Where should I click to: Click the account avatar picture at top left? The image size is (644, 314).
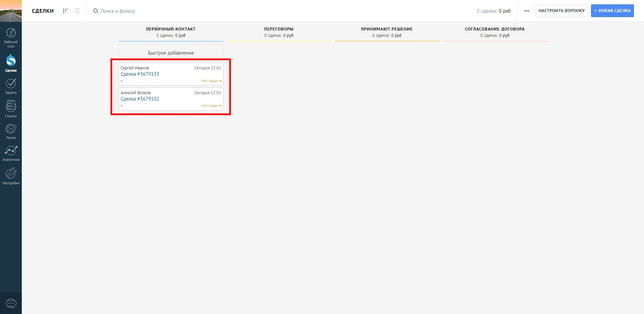coord(11,11)
